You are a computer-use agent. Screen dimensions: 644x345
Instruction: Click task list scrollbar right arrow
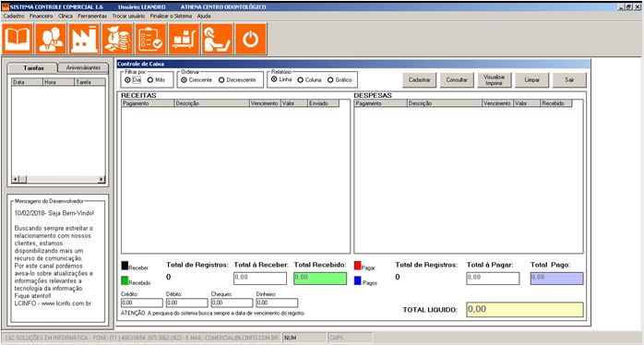(101, 180)
